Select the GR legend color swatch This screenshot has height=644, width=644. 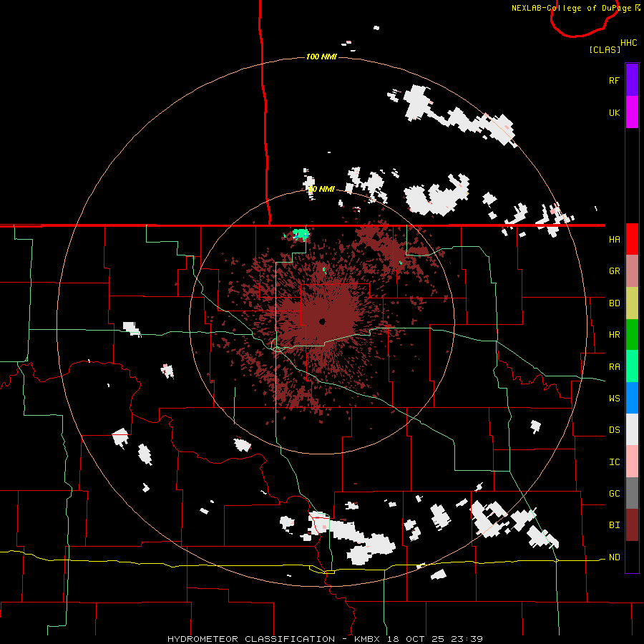pyautogui.click(x=632, y=271)
